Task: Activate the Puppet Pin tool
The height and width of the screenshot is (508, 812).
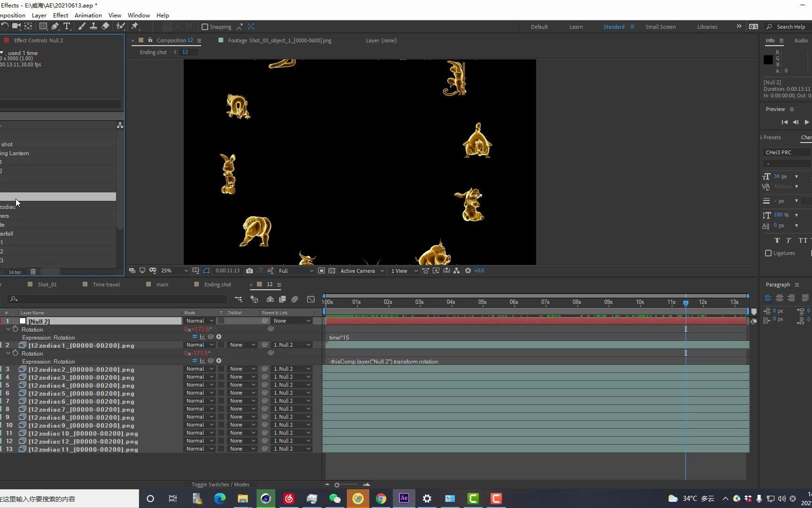Action: pos(135,26)
